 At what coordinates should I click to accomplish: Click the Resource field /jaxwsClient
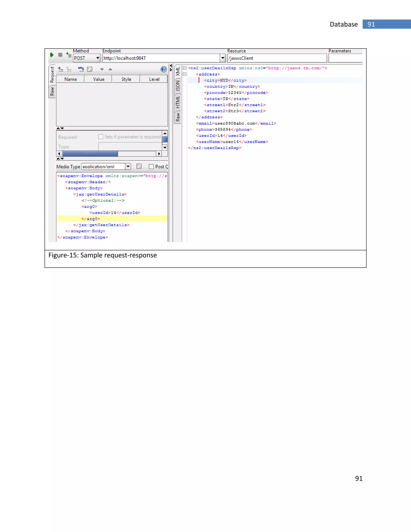tap(277, 58)
